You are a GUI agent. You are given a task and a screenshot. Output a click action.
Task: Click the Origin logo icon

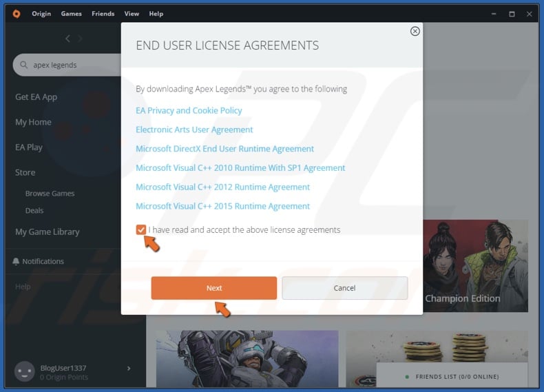[x=17, y=14]
